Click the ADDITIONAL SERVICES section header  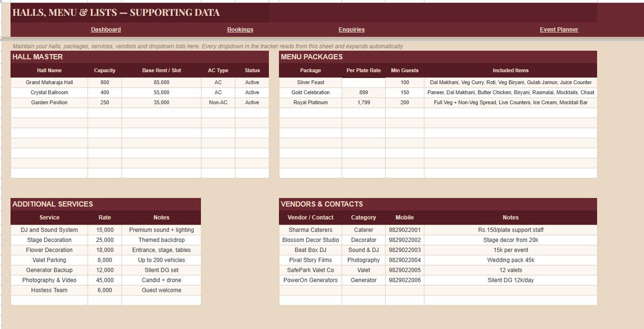(106, 204)
